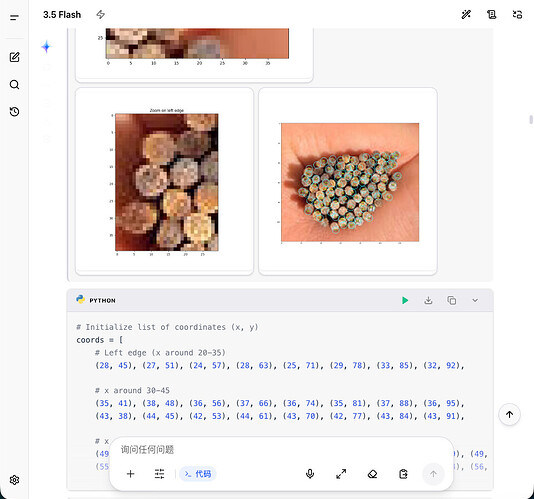This screenshot has width=534, height=499.
Task: Open the sidebar menu icon
Action: tap(14, 17)
